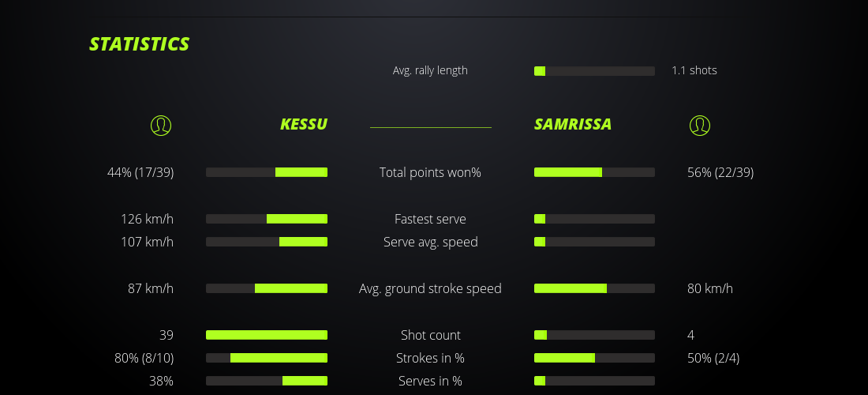Click Samrissa's player profile icon

coord(700,125)
